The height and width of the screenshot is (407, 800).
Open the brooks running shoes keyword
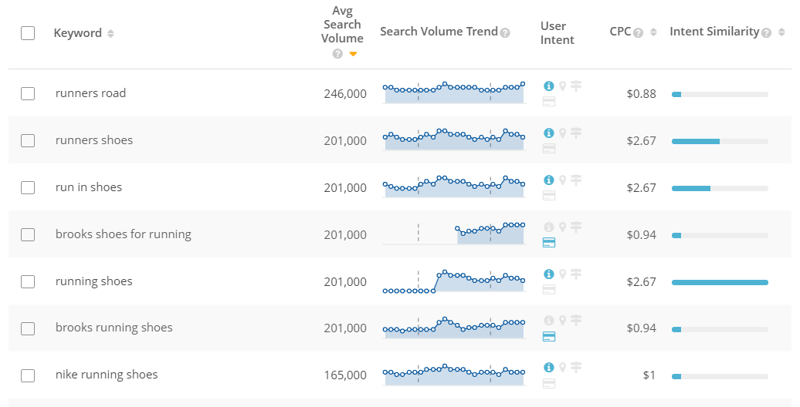(x=114, y=327)
